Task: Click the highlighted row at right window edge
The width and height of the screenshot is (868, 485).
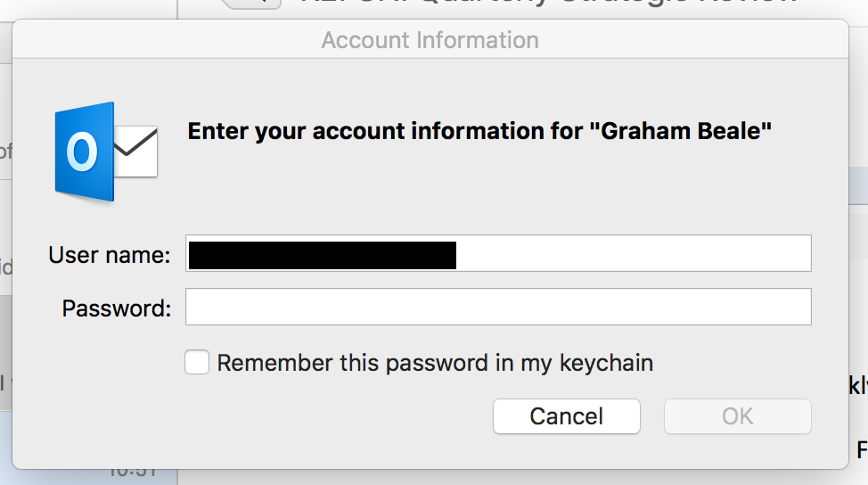Action: click(858, 186)
